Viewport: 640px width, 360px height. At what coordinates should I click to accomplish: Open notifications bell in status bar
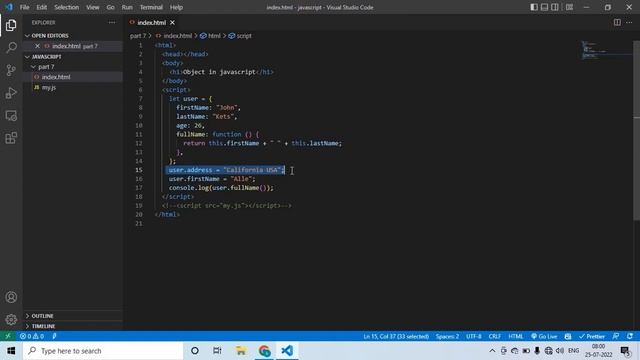tap(630, 336)
